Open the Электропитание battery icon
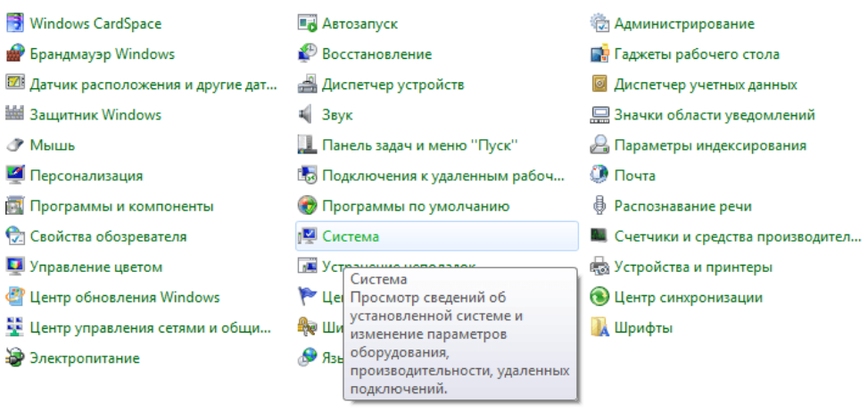The image size is (868, 419). (15, 358)
